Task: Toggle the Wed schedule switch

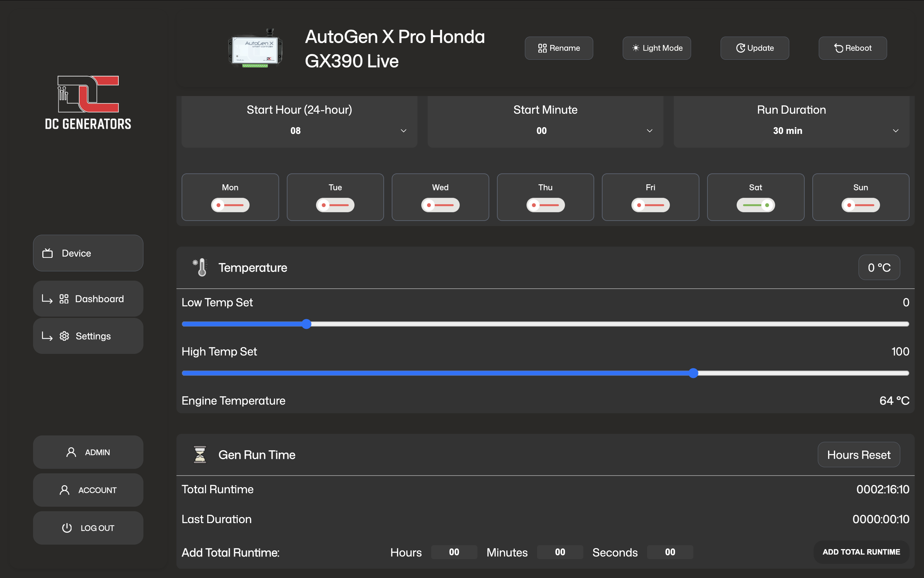Action: (440, 205)
